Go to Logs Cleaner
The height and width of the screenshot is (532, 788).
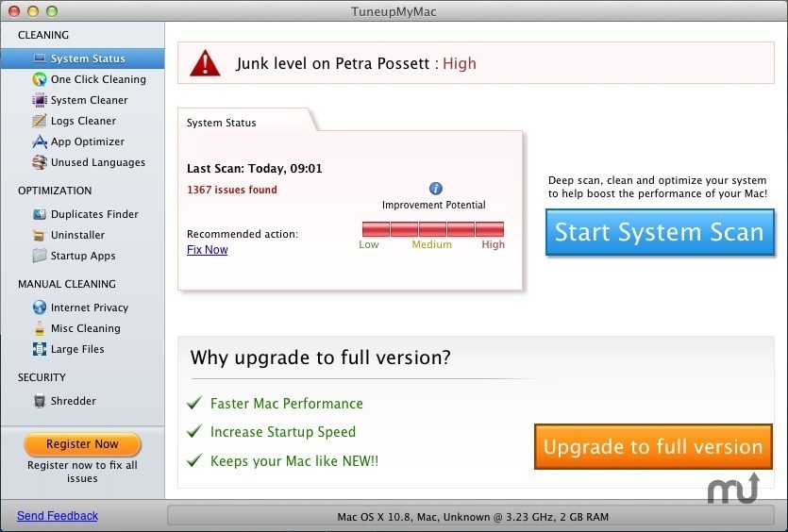click(83, 121)
